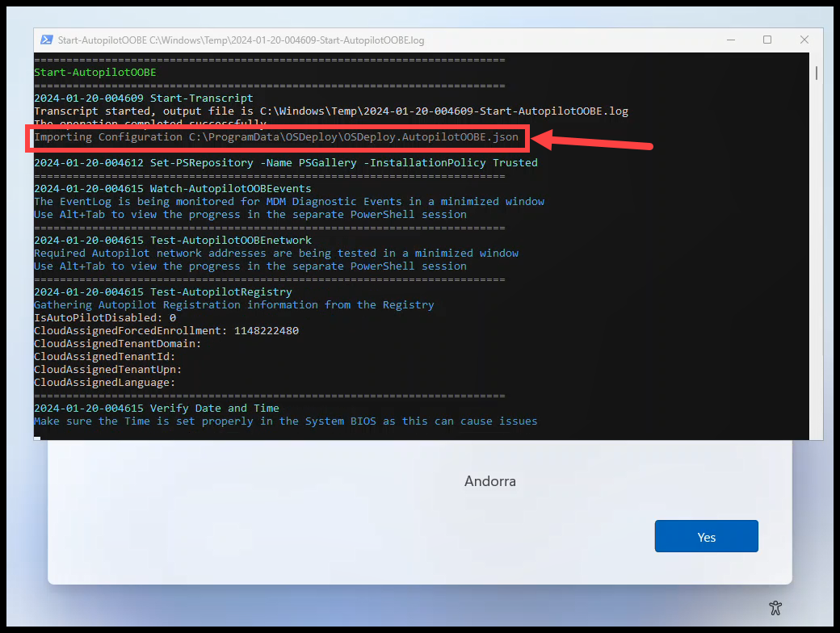Click the Verify Date and Time entry

point(157,408)
